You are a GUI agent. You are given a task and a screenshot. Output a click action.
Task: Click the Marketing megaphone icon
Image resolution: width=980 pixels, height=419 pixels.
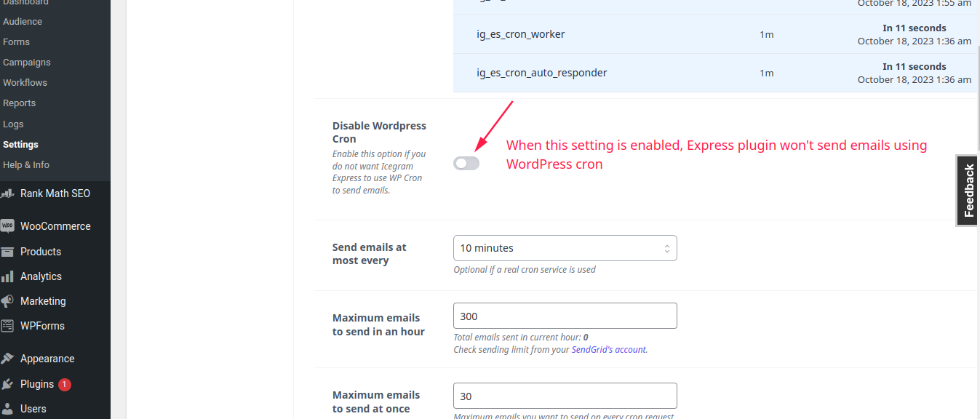[7, 301]
